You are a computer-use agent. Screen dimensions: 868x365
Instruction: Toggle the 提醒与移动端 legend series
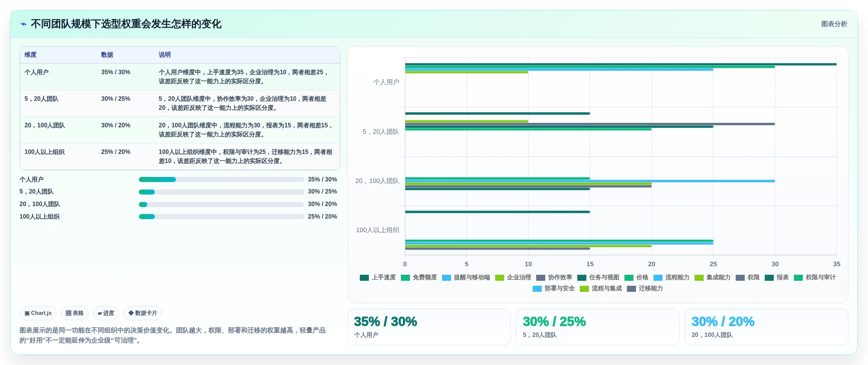coord(466,277)
